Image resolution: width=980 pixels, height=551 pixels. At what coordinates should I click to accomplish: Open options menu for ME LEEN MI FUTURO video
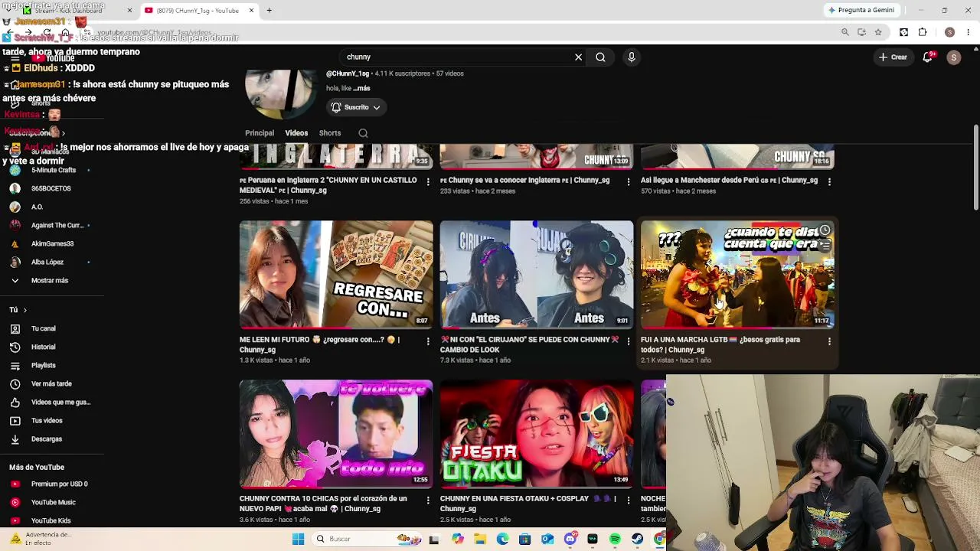(428, 341)
